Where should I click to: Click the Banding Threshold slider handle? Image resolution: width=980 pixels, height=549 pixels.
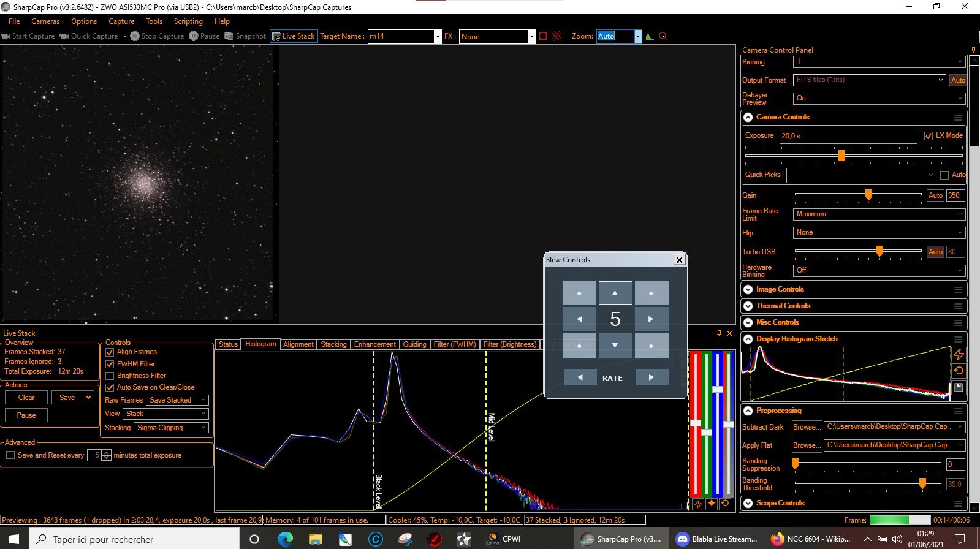pos(922,483)
